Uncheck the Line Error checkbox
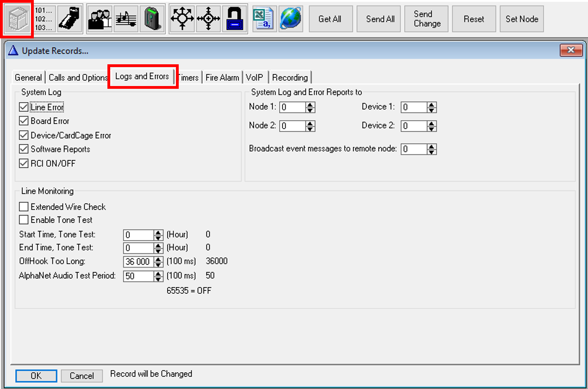The image size is (588, 389). tap(24, 107)
